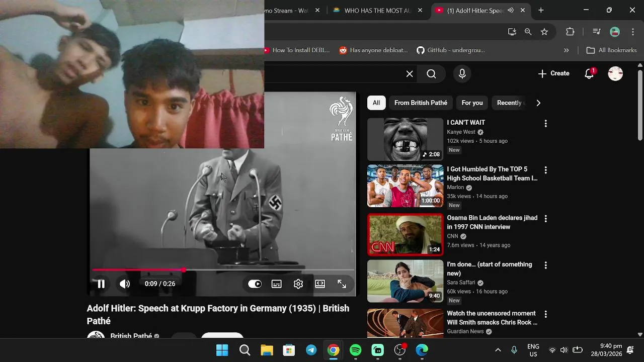This screenshot has width=644, height=362.
Task: Open the Will Smith smacks Chris Rock video
Action: click(492, 318)
